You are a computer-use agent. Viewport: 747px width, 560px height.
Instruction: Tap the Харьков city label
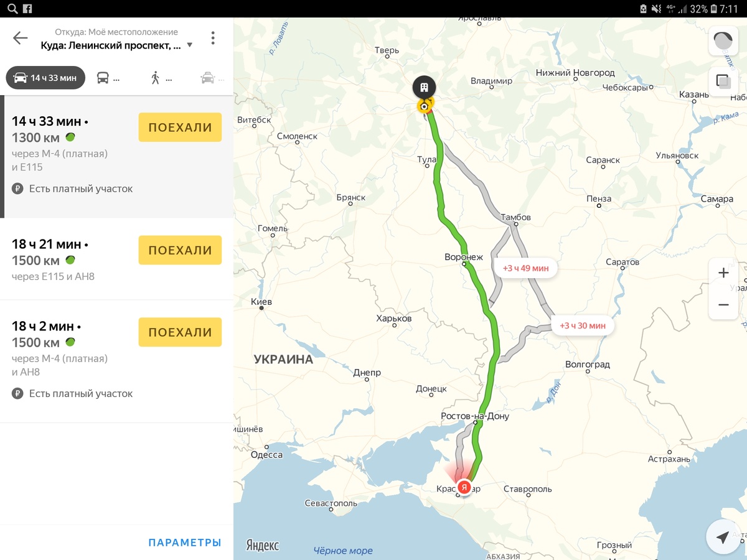pos(394,319)
